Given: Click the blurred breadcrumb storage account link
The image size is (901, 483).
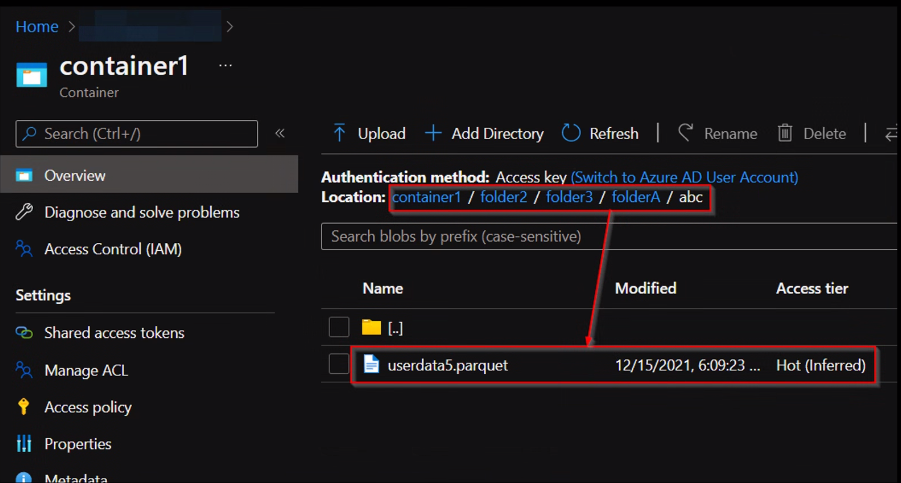Looking at the screenshot, I should [150, 26].
